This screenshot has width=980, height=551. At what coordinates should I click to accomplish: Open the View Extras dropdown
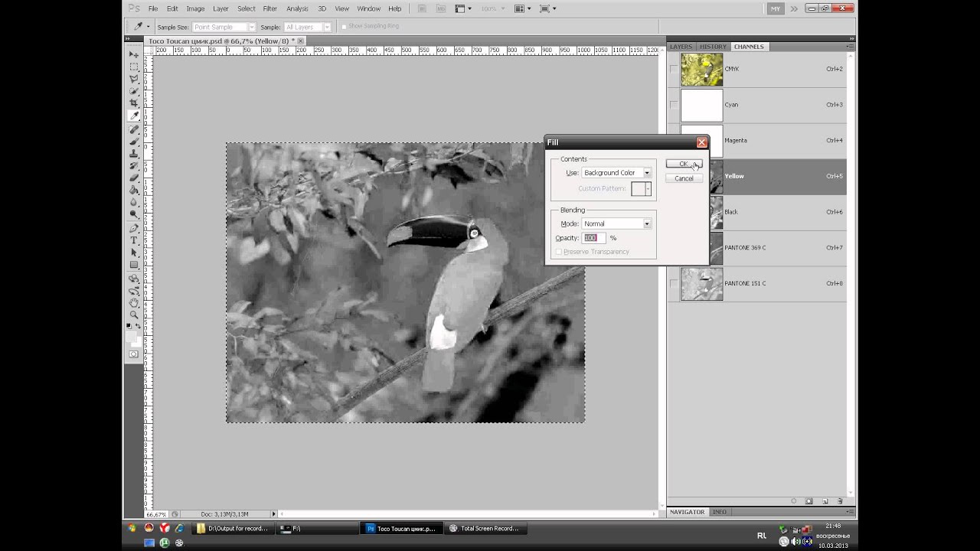[x=463, y=8]
